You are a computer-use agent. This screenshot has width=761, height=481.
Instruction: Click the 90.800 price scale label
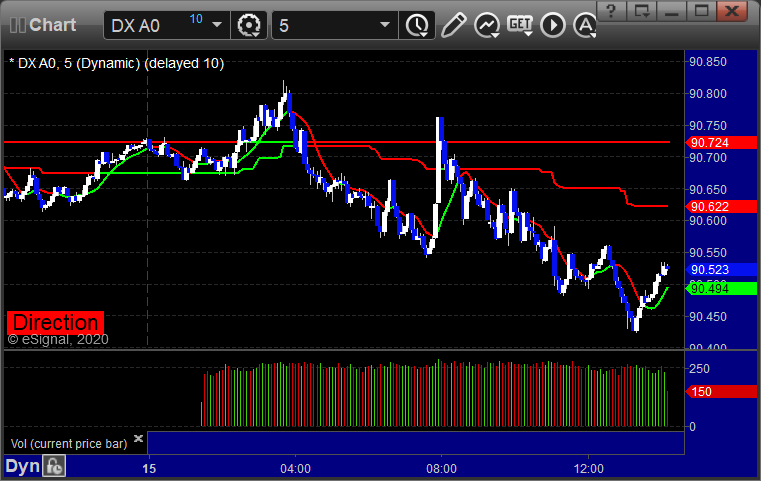708,94
